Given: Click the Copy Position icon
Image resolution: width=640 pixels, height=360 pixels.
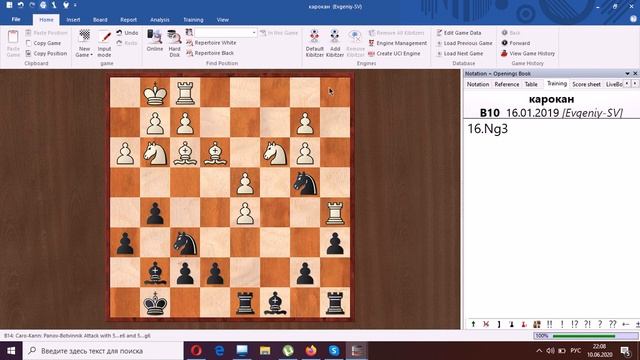Looking at the screenshot, I should [x=28, y=53].
